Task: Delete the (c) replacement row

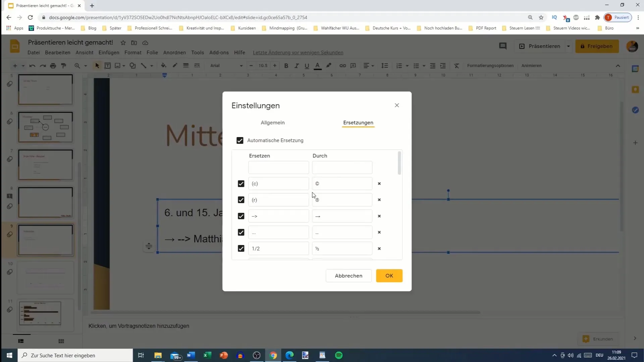Action: [379, 184]
